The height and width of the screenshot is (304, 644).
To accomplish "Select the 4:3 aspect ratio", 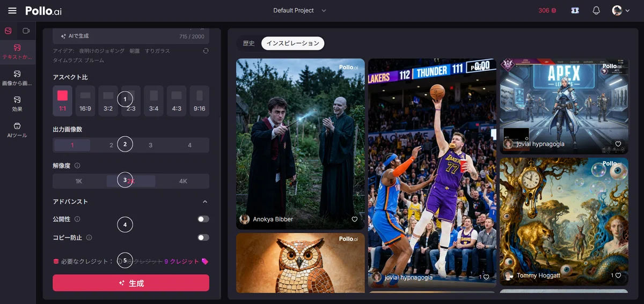I will (x=177, y=101).
